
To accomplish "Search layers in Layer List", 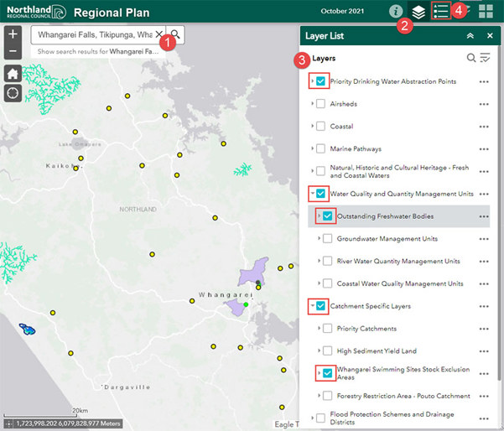I will 471,58.
